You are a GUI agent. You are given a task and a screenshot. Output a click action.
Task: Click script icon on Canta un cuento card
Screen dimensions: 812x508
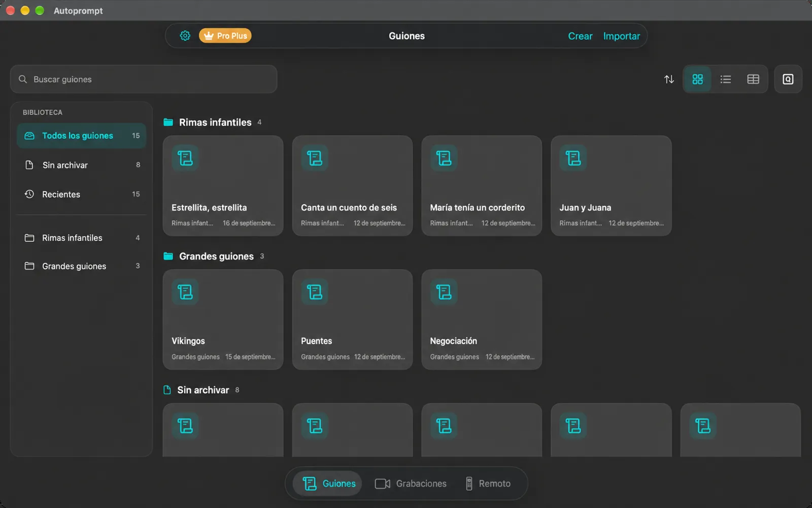pos(315,158)
